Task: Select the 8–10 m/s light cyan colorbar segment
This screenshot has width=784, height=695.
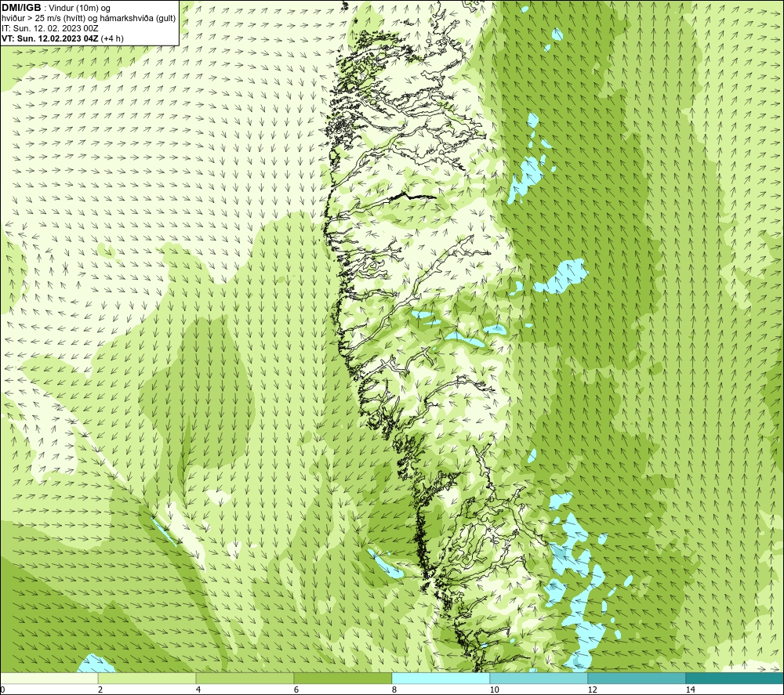Action: (441, 678)
